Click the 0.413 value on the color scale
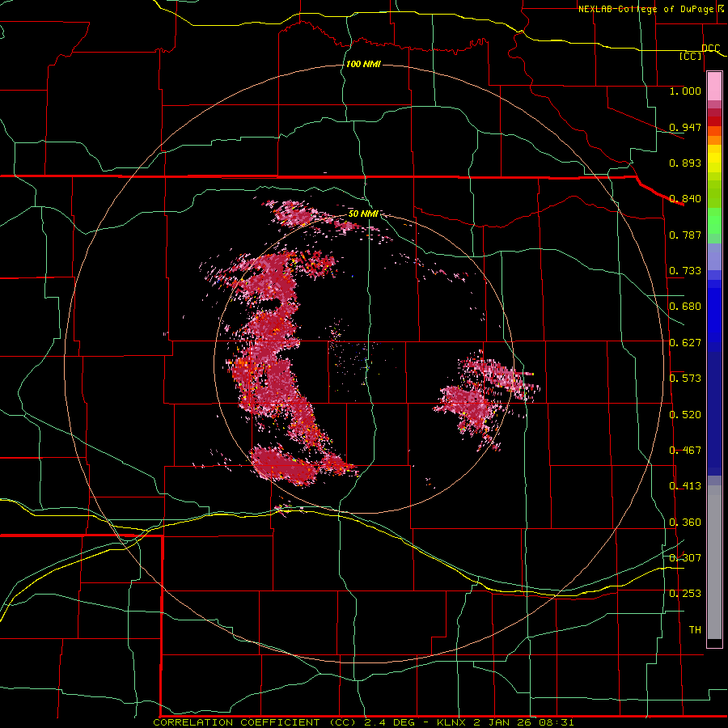The width and height of the screenshot is (728, 728). tap(685, 486)
